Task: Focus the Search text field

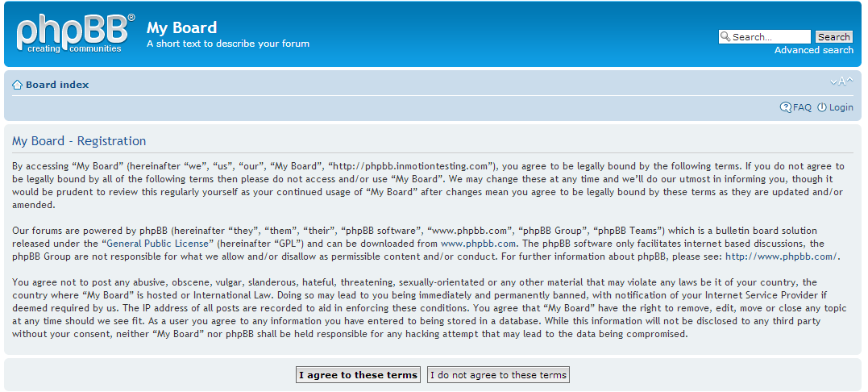Action: pos(765,37)
